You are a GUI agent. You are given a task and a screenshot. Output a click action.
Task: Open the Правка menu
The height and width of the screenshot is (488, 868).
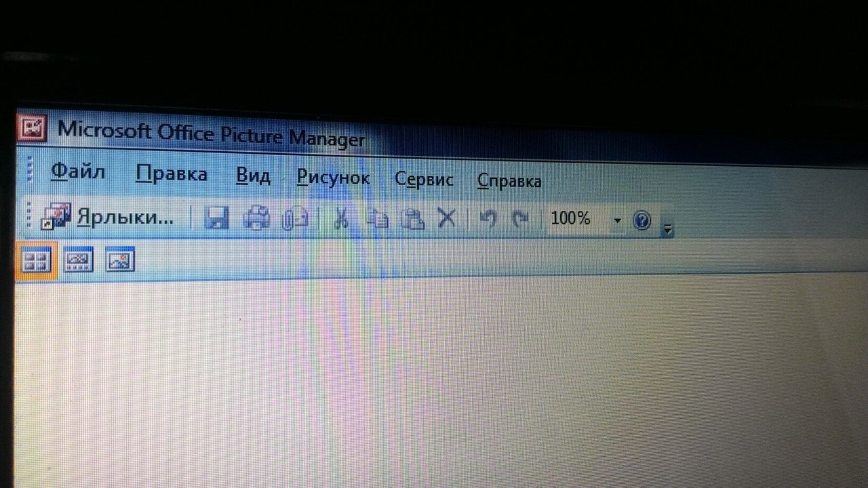tap(171, 175)
